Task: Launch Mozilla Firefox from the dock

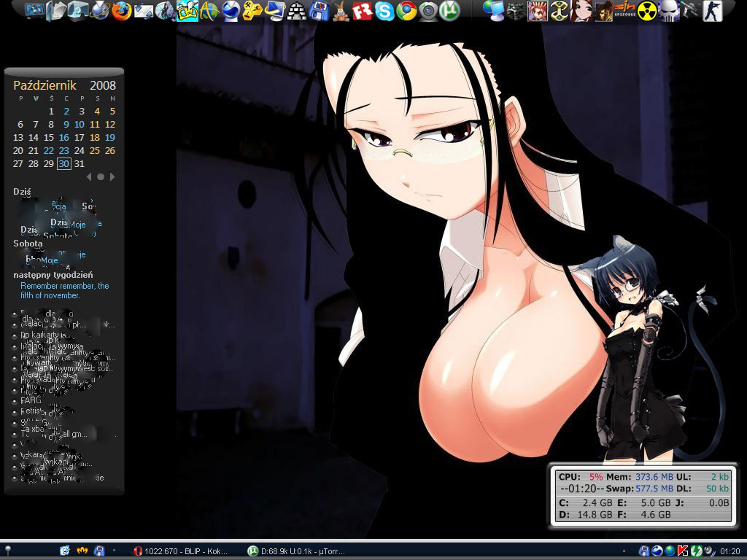Action: [x=122, y=11]
